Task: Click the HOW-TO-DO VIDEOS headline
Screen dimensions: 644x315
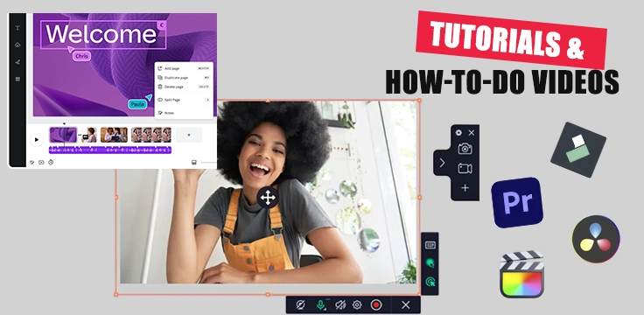Action: (502, 82)
